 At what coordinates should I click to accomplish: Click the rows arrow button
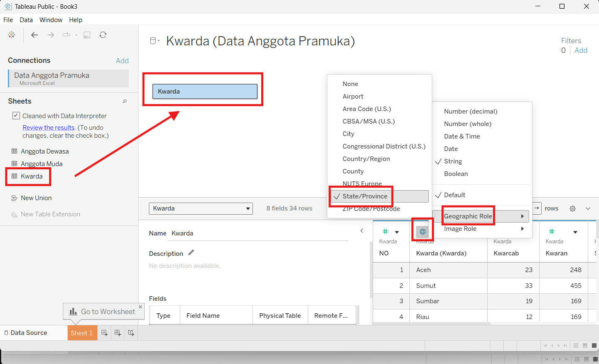click(x=537, y=208)
